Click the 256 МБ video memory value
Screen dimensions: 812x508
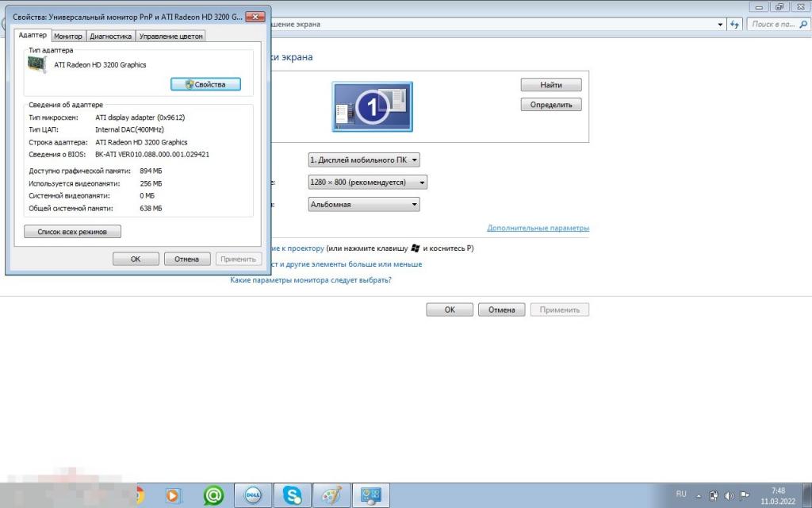pyautogui.click(x=151, y=183)
